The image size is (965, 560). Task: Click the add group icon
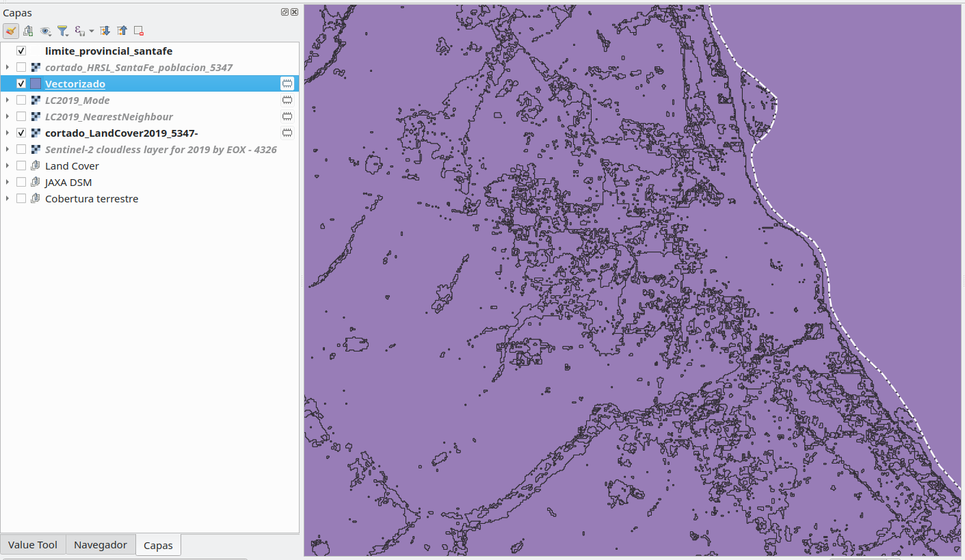pos(28,31)
